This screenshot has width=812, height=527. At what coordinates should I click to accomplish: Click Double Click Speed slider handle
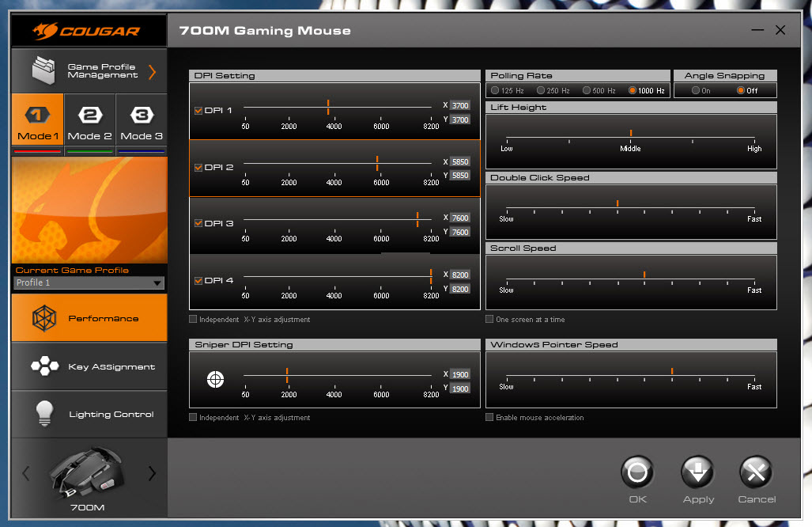tap(617, 203)
